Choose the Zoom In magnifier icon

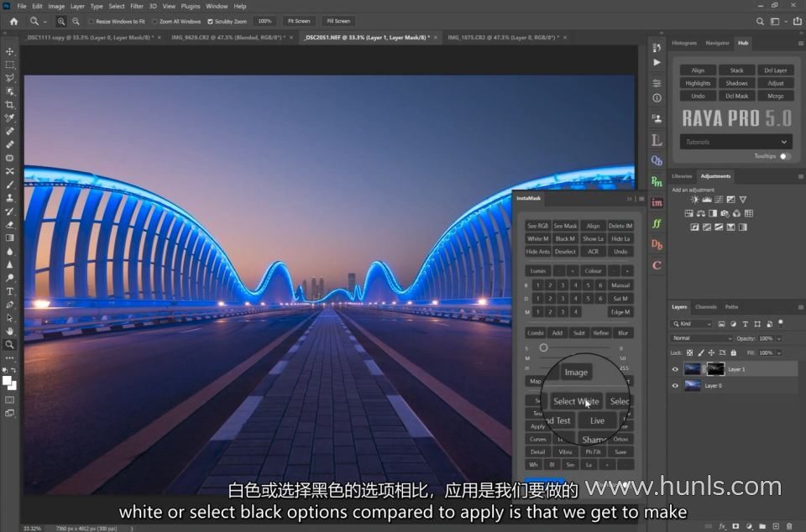pyautogui.click(x=61, y=21)
